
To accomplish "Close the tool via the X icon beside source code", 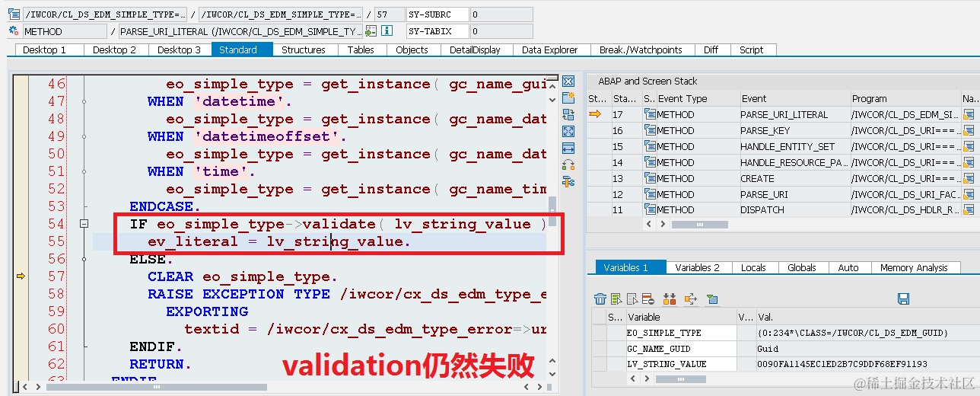I will 568,81.
